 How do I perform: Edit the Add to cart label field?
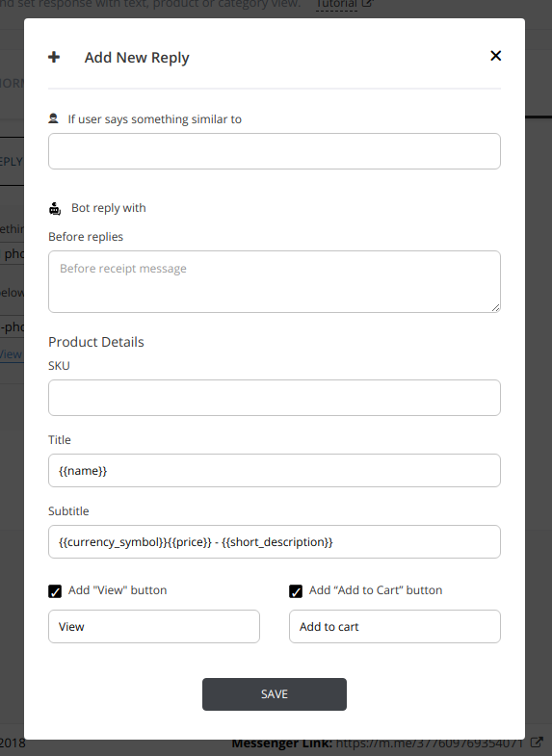[x=395, y=627]
